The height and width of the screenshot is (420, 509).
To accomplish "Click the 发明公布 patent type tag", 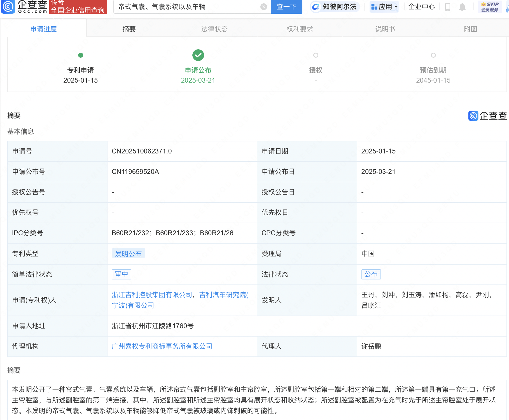I will click(129, 254).
